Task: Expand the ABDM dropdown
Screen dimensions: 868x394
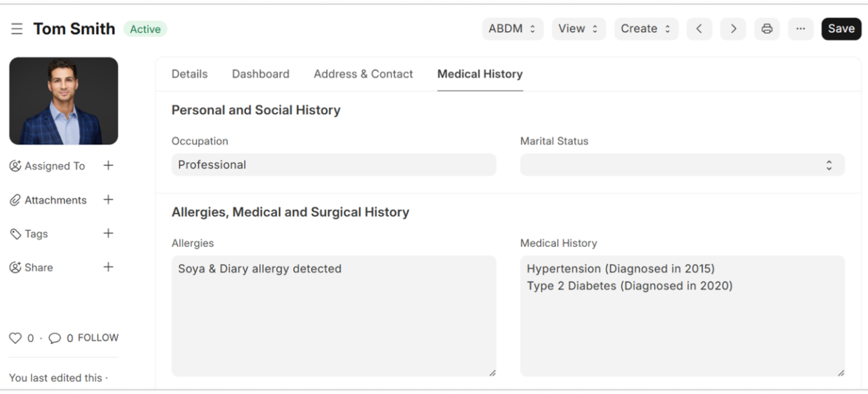Action: point(512,29)
